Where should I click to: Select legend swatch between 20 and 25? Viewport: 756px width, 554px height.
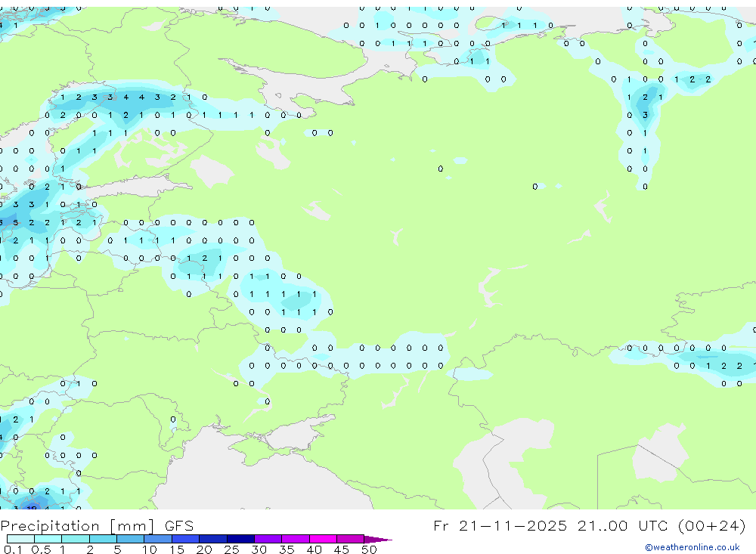pyautogui.click(x=213, y=539)
